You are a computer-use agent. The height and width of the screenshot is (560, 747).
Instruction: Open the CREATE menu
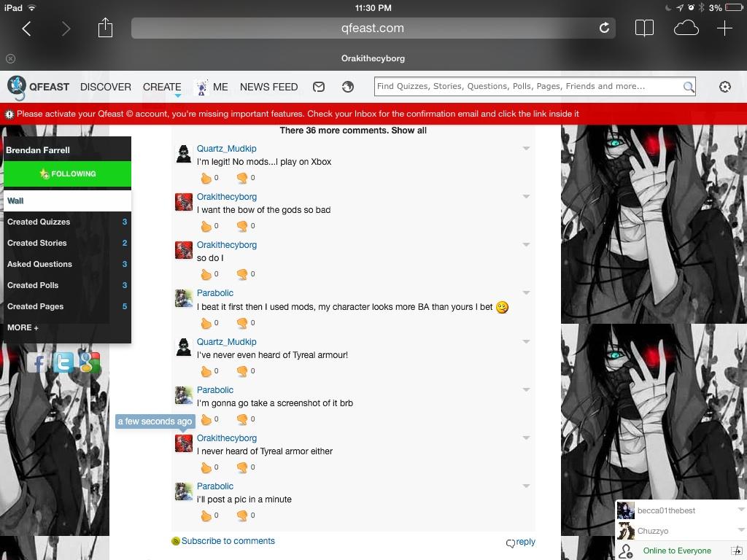coord(162,87)
